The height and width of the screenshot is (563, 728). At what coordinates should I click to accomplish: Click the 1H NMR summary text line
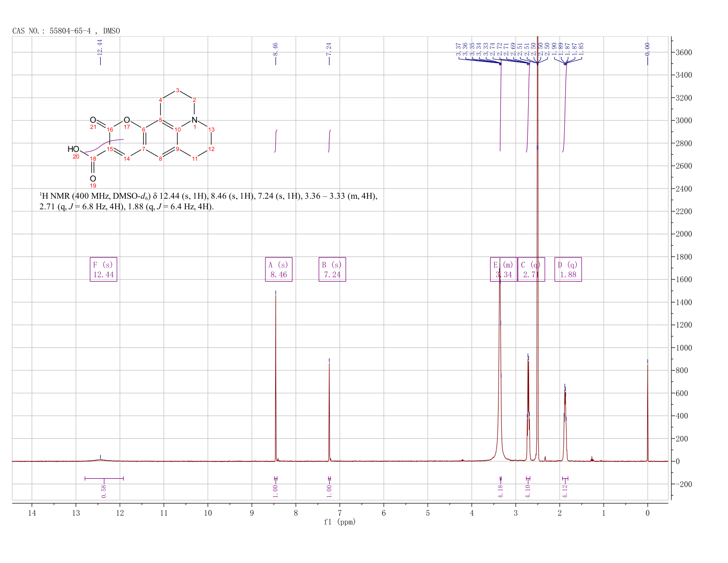click(x=208, y=196)
